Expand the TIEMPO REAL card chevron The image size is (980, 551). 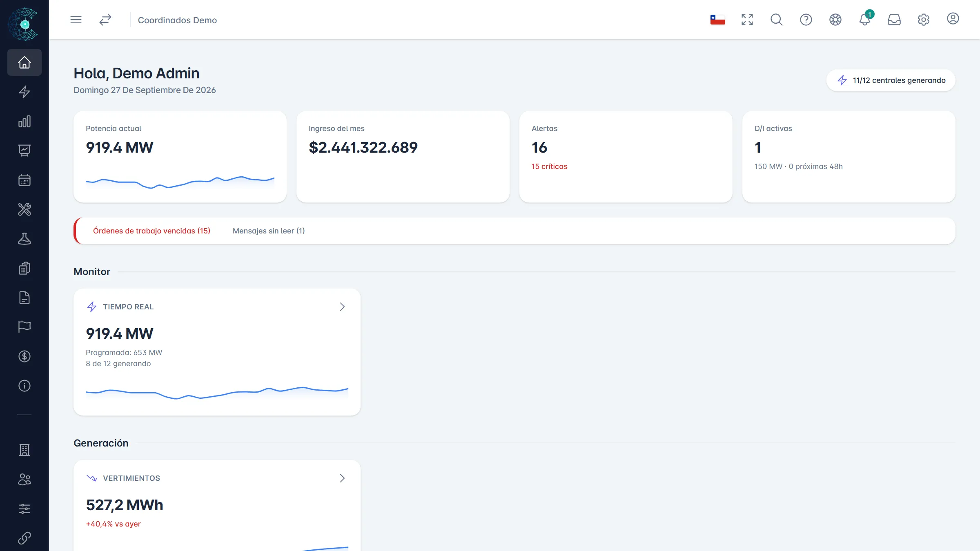click(x=342, y=307)
